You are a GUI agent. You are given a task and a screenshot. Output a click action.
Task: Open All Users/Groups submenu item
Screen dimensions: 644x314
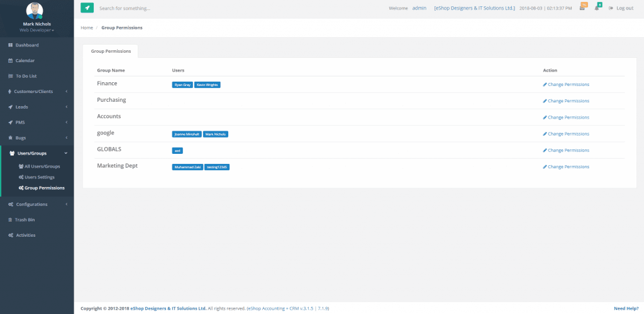pos(42,166)
